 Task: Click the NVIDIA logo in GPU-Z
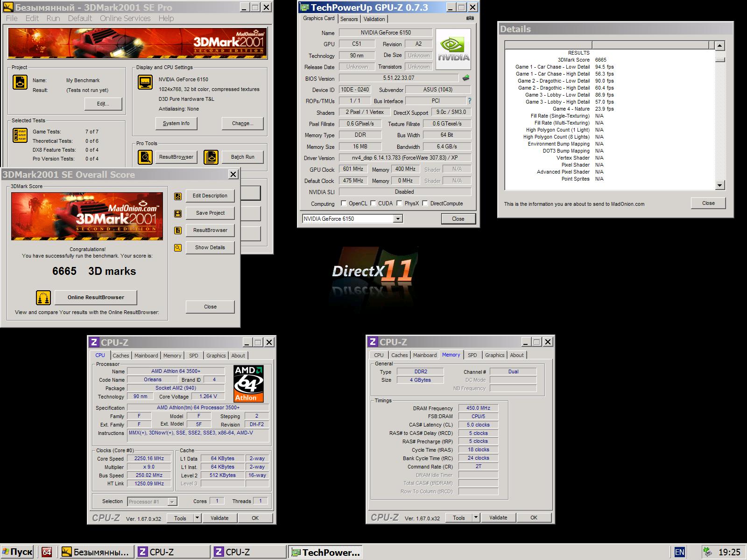point(453,49)
